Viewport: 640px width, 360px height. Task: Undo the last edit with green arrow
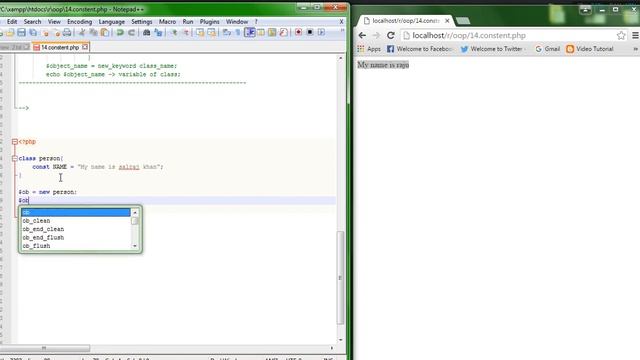coord(120,32)
